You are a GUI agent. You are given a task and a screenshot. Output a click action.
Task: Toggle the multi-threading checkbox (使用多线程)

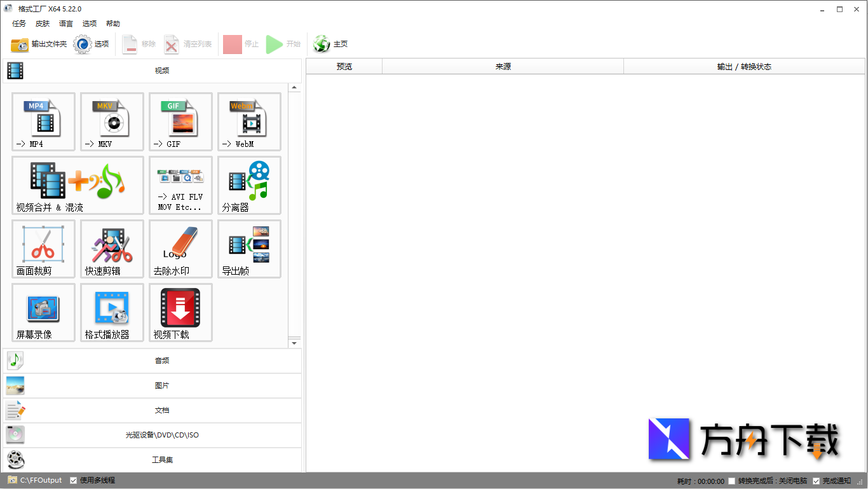(74, 481)
